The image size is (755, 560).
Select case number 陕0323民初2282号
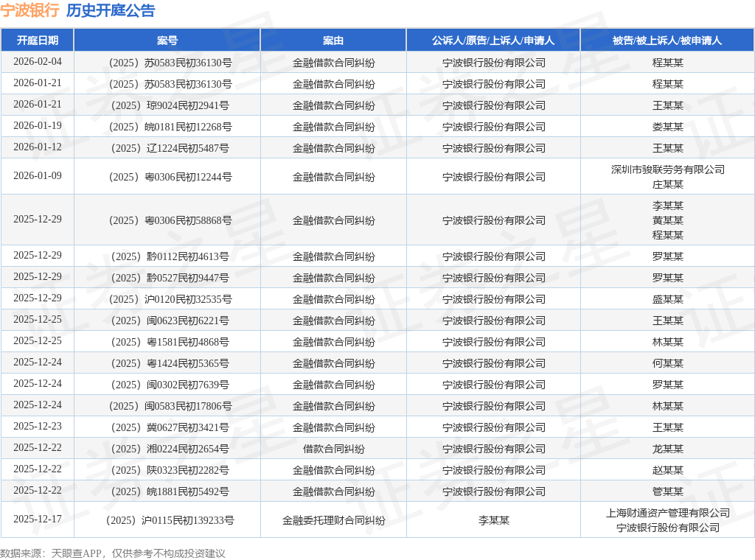(x=170, y=470)
